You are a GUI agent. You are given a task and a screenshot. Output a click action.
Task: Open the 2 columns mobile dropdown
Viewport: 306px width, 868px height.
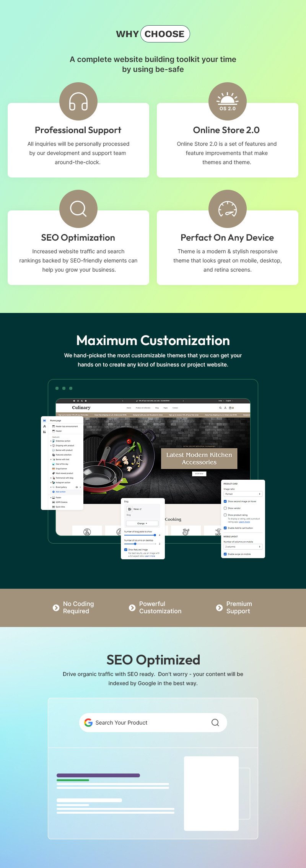coord(243,547)
